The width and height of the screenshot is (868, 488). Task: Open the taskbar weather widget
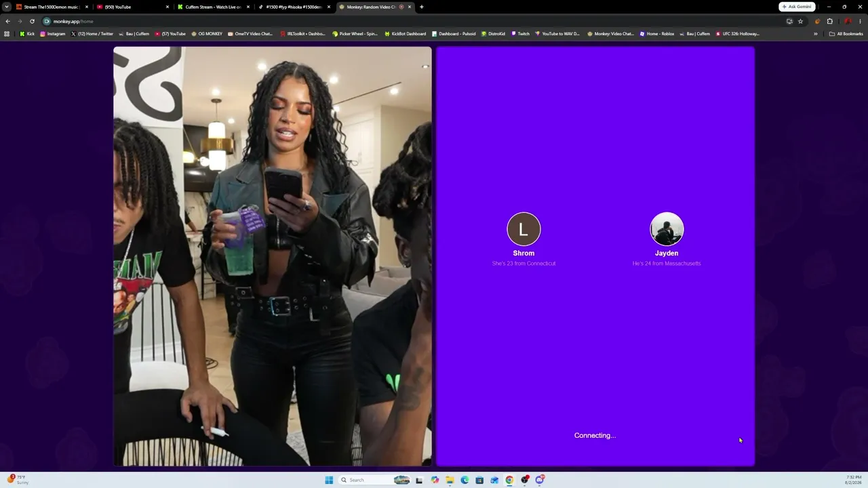pyautogui.click(x=18, y=479)
